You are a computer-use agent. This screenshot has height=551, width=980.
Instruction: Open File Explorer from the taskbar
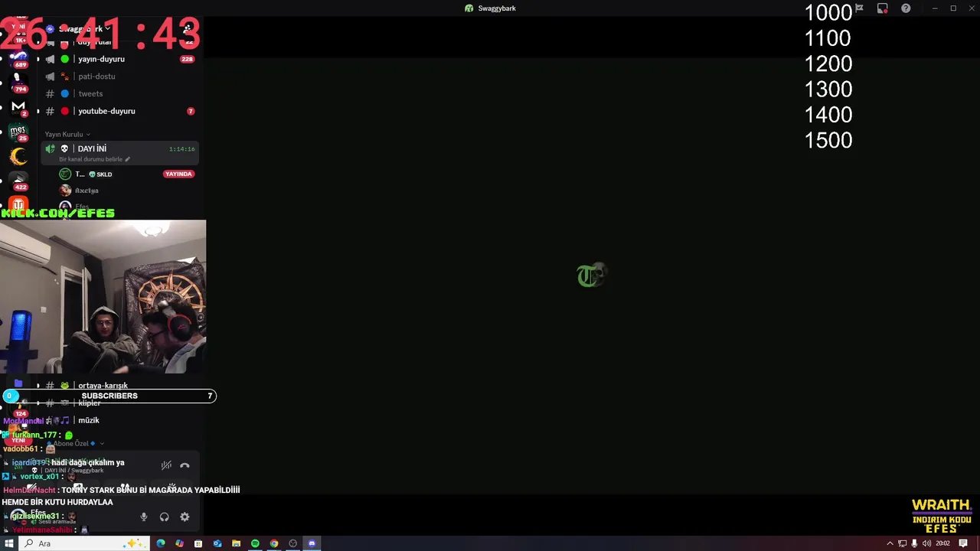[236, 543]
